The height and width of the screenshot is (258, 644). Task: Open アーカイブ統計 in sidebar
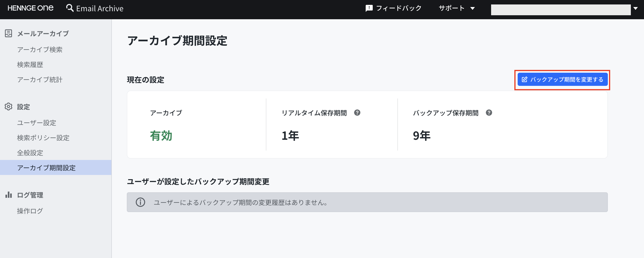coord(40,80)
